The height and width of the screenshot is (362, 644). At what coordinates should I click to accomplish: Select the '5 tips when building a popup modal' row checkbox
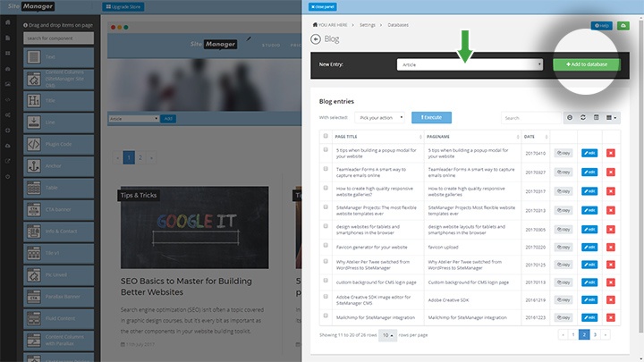coord(326,150)
